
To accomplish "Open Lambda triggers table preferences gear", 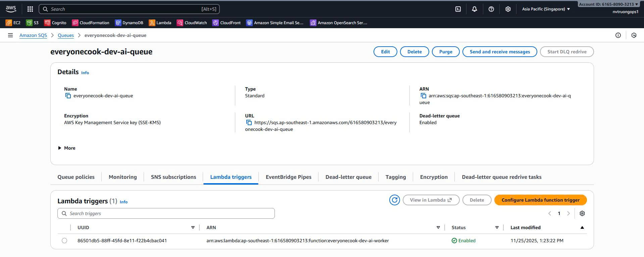I will coord(582,213).
